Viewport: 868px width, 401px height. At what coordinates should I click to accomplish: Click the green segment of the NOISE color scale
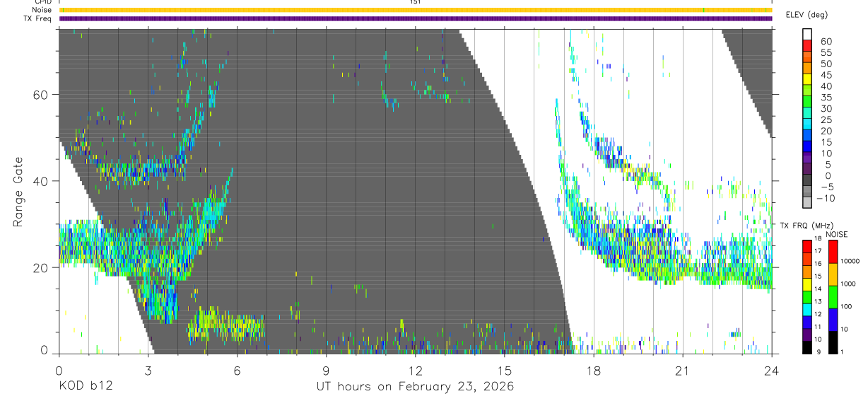tap(832, 296)
